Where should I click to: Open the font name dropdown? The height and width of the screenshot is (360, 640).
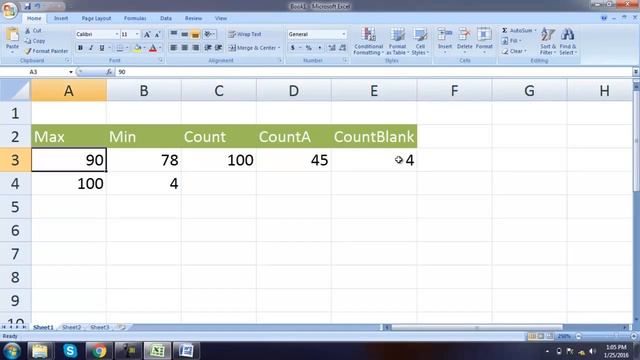(117, 34)
